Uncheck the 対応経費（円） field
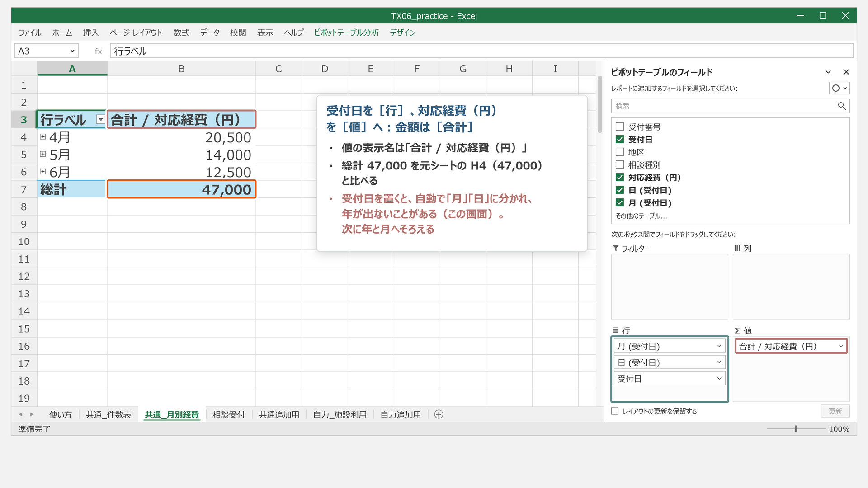 tap(620, 177)
